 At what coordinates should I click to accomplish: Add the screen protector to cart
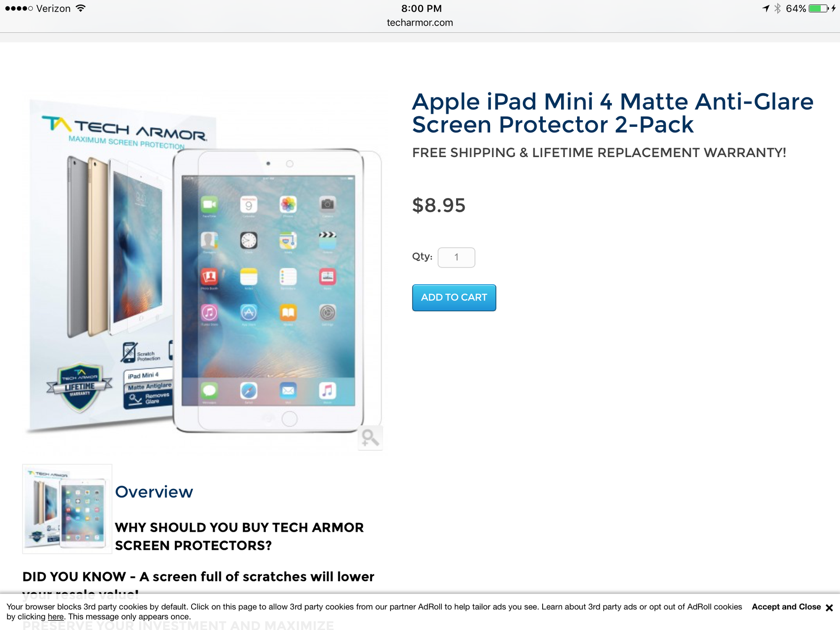pyautogui.click(x=454, y=297)
